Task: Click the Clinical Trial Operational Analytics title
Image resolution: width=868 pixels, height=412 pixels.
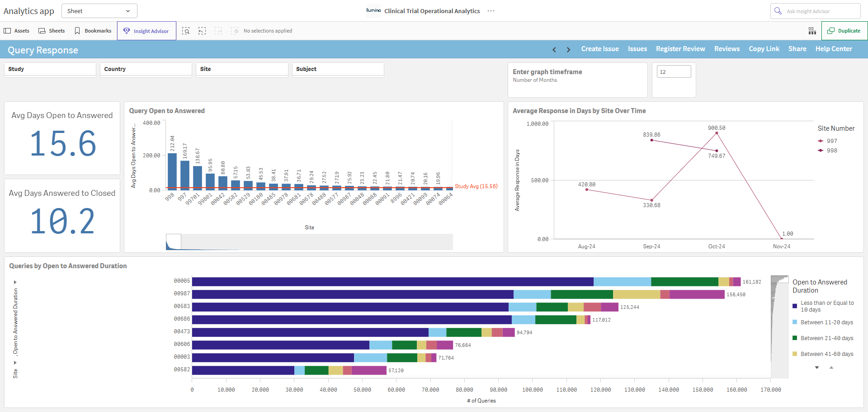Action: pos(432,11)
